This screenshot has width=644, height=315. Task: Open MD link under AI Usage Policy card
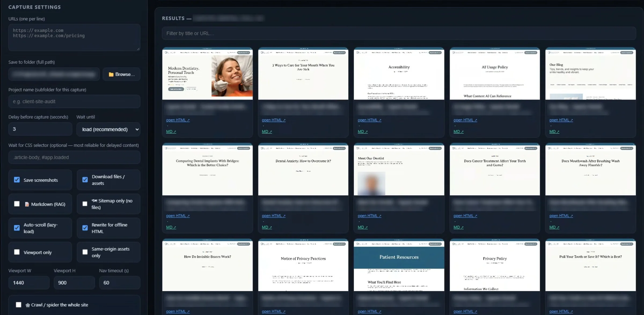pos(458,132)
